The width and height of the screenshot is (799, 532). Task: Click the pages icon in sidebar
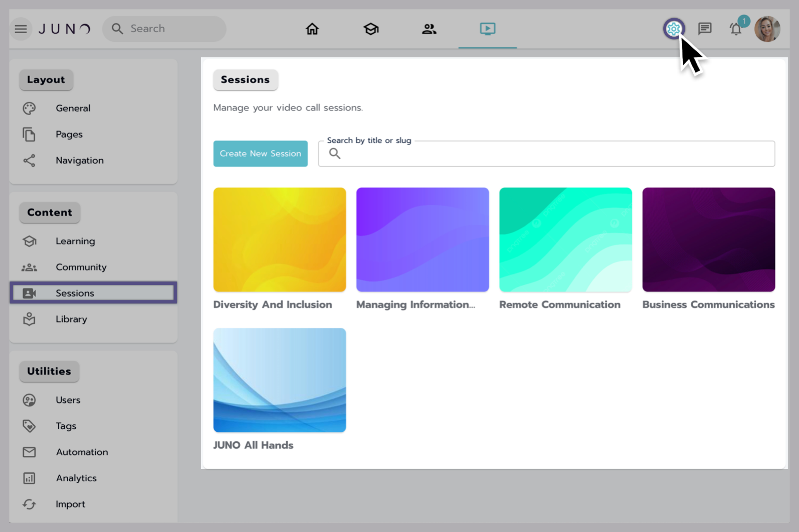tap(29, 134)
